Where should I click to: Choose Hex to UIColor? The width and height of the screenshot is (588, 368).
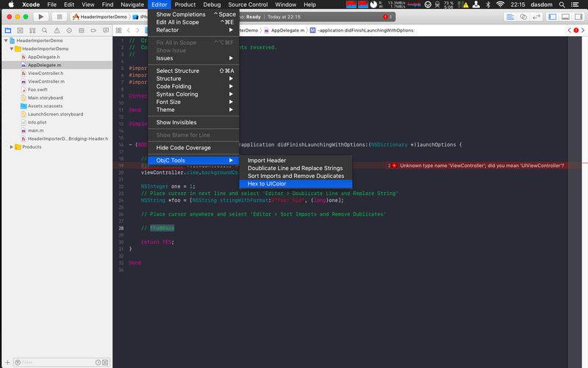(295, 183)
